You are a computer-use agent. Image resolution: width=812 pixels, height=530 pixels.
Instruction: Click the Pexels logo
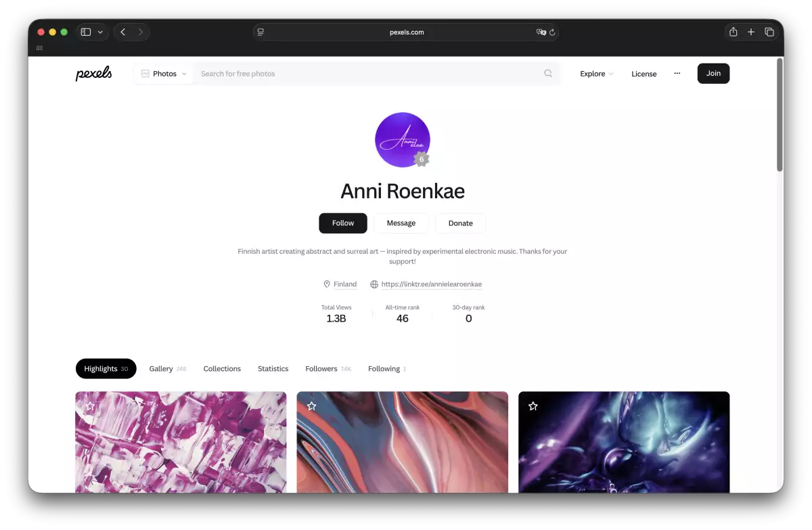coord(93,74)
